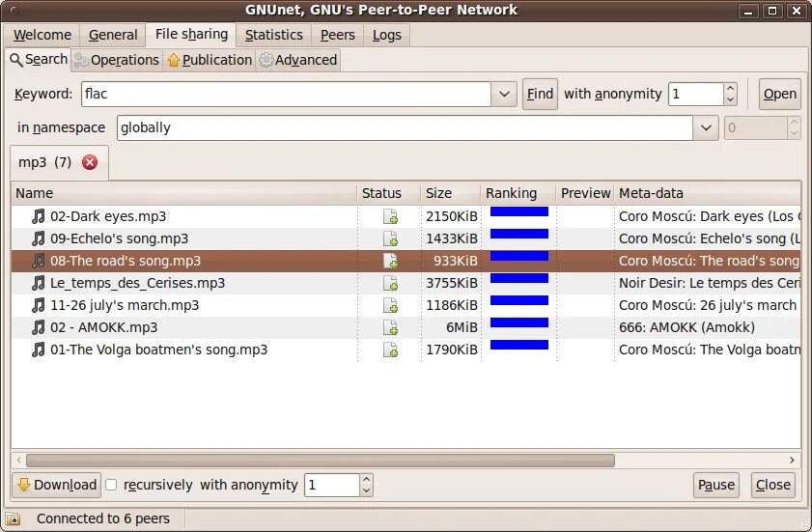Screen dimensions: 812x532
Task: Click the Open button
Action: coord(779,94)
